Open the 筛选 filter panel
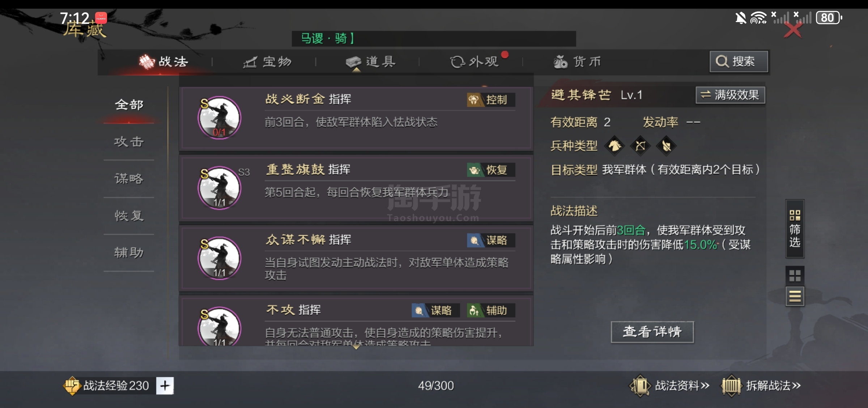868x408 pixels. coord(795,229)
